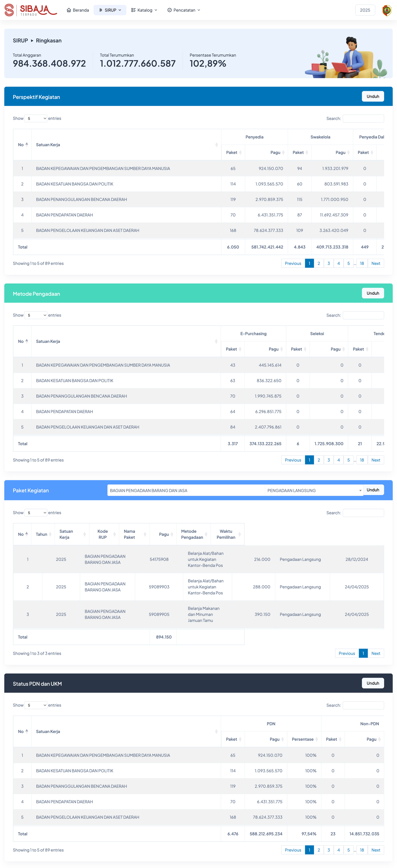Sort Non-PDN Paket column

[333, 739]
